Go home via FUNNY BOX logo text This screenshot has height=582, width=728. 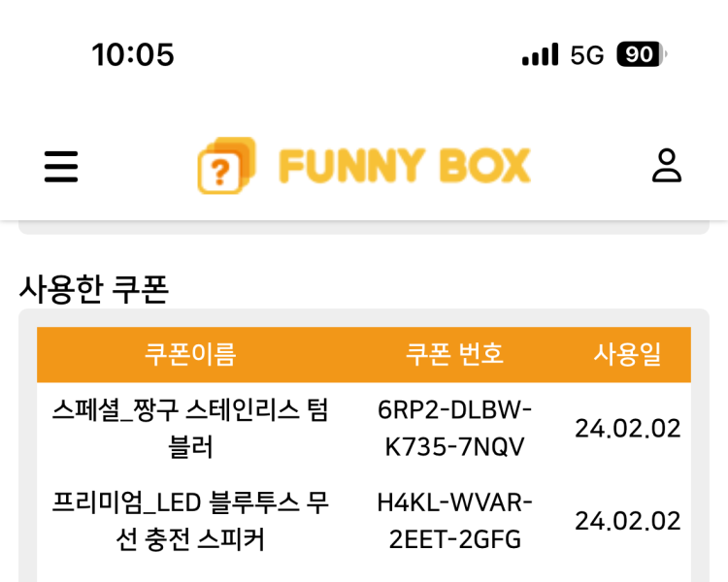(x=404, y=166)
